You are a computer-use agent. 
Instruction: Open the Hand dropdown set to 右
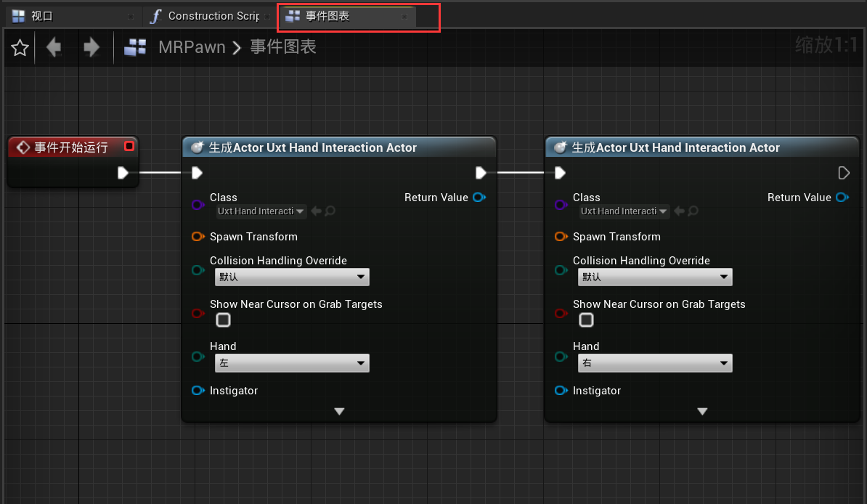(x=655, y=363)
